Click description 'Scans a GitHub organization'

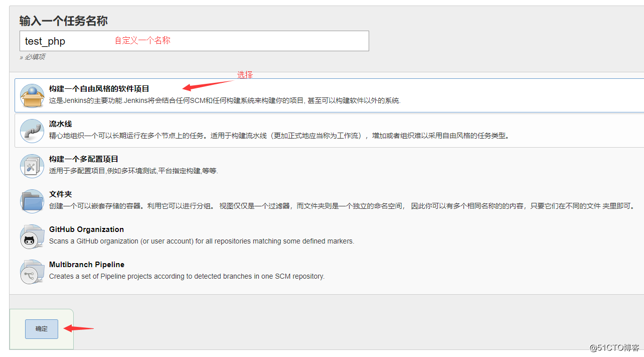tap(202, 241)
